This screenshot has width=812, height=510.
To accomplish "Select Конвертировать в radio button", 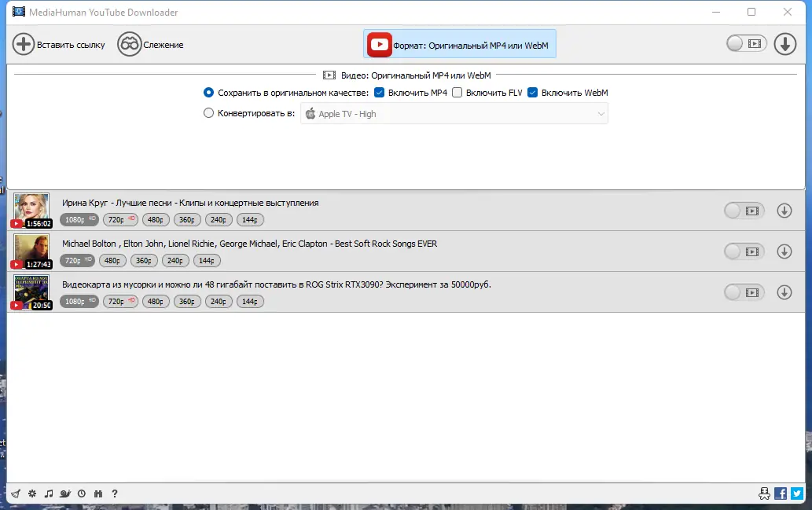I will click(208, 113).
